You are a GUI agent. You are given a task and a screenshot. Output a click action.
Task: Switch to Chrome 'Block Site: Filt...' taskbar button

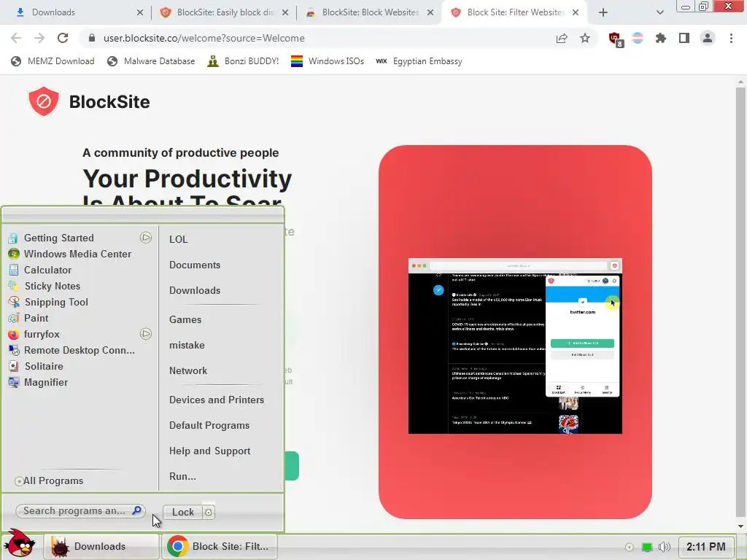[x=220, y=546]
